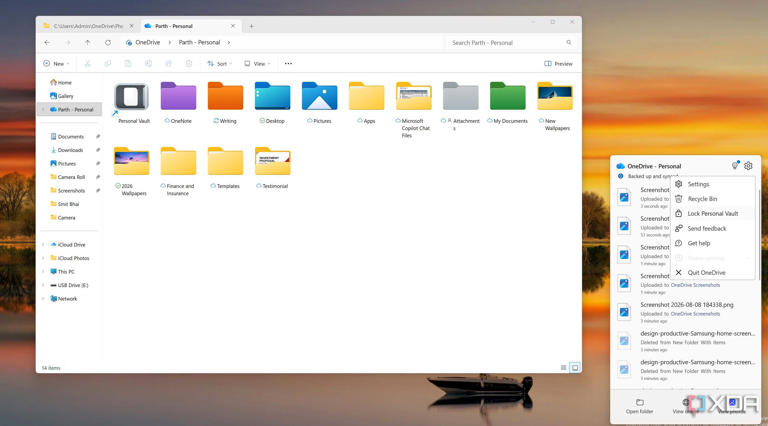Open the Personal Vault item

[132, 102]
